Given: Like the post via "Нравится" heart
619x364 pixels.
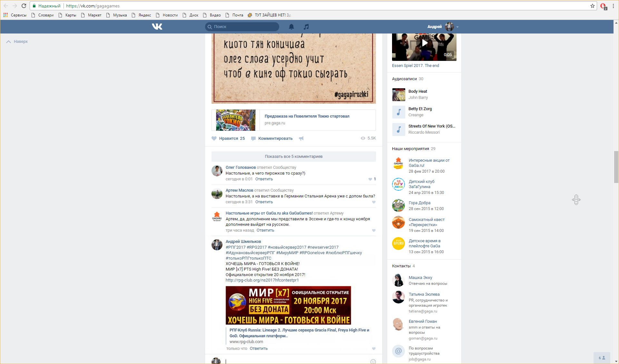Looking at the screenshot, I should pyautogui.click(x=214, y=139).
